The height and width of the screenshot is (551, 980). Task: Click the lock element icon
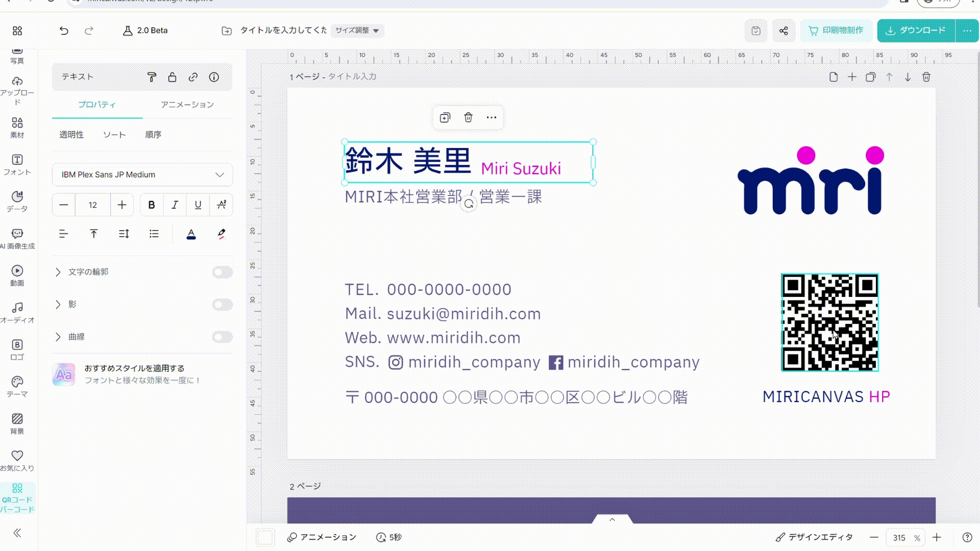tap(172, 77)
